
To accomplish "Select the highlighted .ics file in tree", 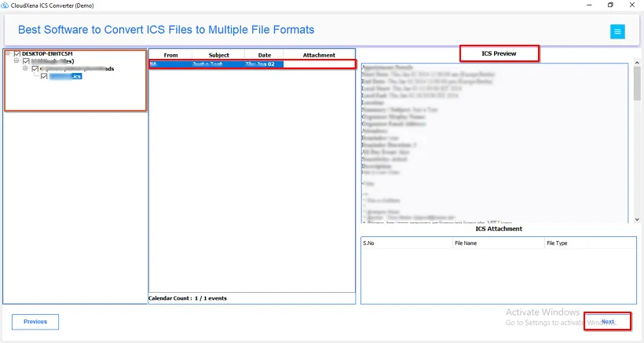I will pos(65,76).
